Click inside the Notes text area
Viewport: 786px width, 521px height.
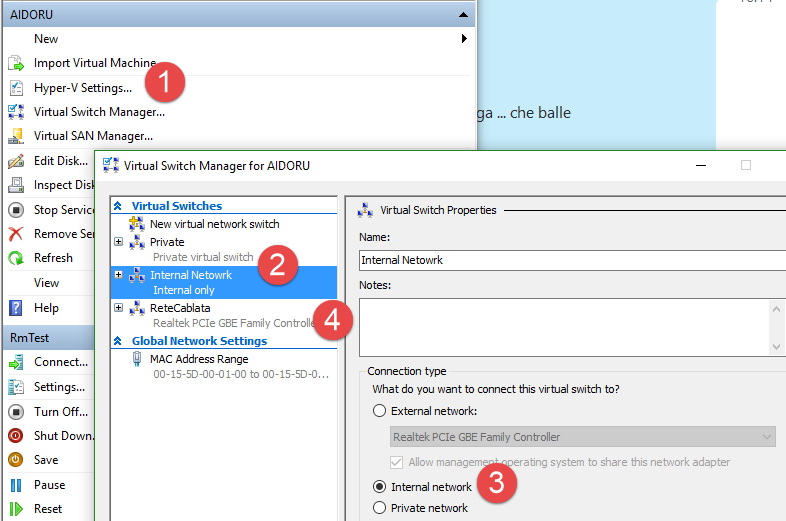pos(564,327)
